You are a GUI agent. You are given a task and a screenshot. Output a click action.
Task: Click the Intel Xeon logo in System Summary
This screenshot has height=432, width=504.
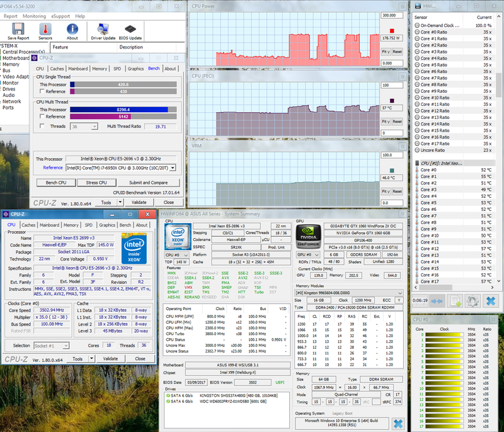point(178,236)
